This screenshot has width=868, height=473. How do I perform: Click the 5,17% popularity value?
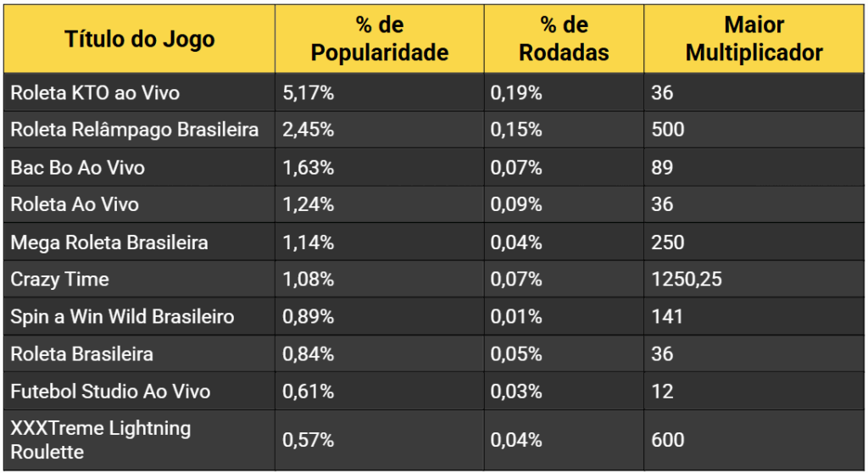tap(308, 92)
